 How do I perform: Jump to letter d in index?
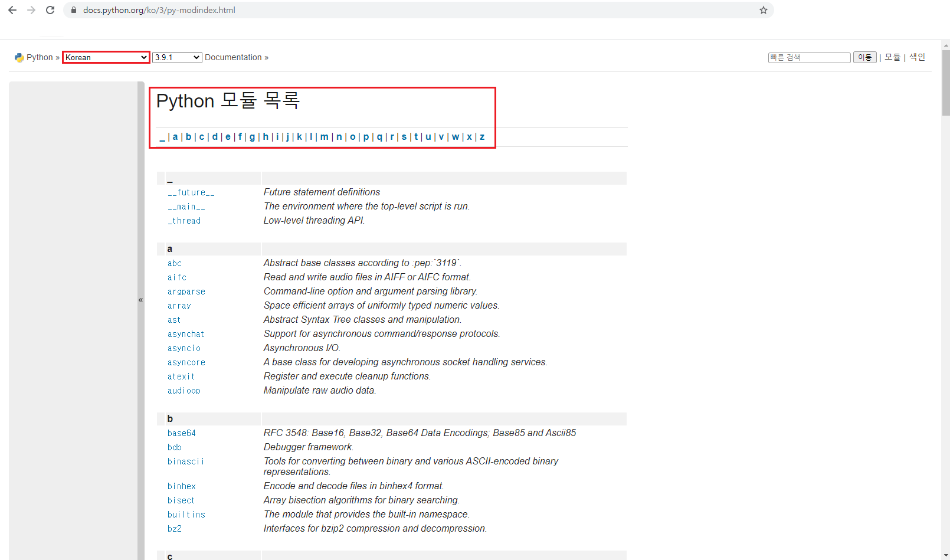tap(215, 137)
